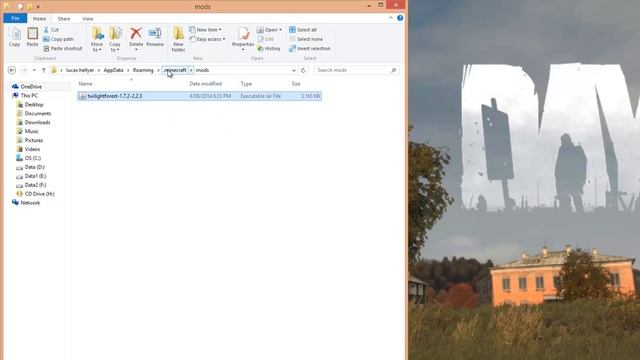This screenshot has height=360, width=640.
Task: Click Cut in the ribbon
Action: coord(51,30)
